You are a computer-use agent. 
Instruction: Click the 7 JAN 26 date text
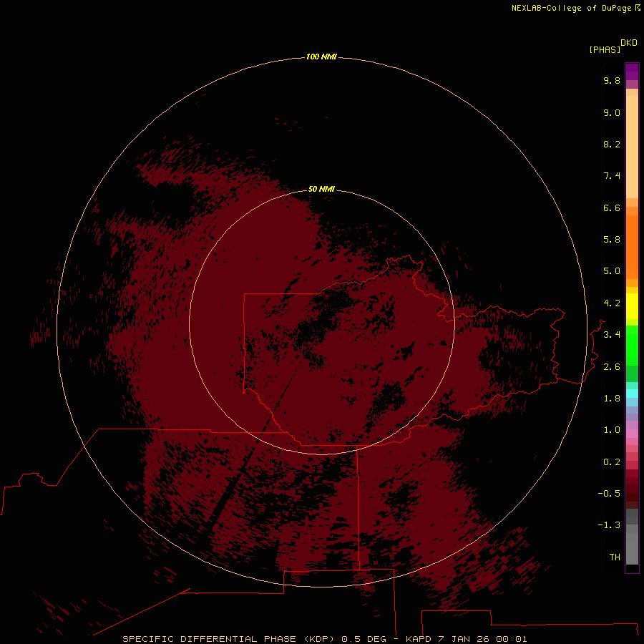point(464,639)
